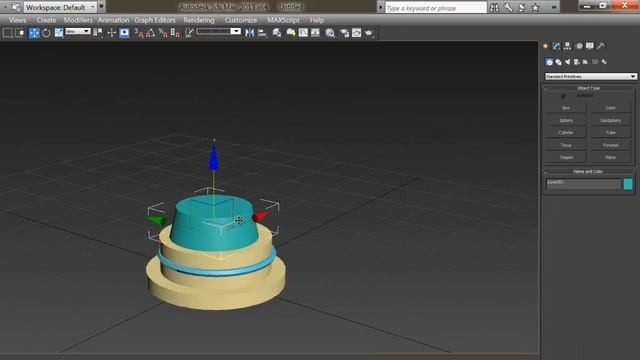
Task: Open the reference coordinate system dropdown
Action: [x=78, y=31]
